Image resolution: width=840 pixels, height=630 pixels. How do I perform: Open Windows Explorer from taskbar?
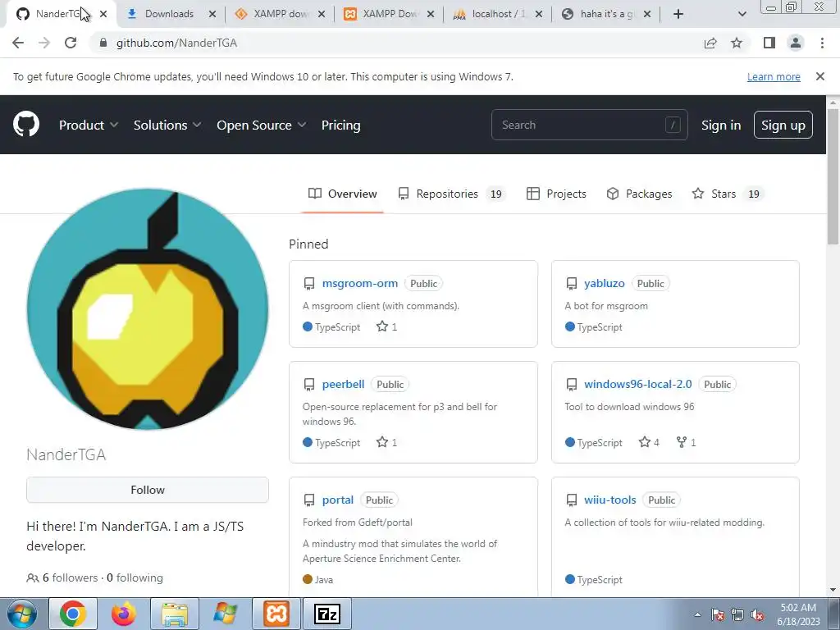tap(175, 614)
